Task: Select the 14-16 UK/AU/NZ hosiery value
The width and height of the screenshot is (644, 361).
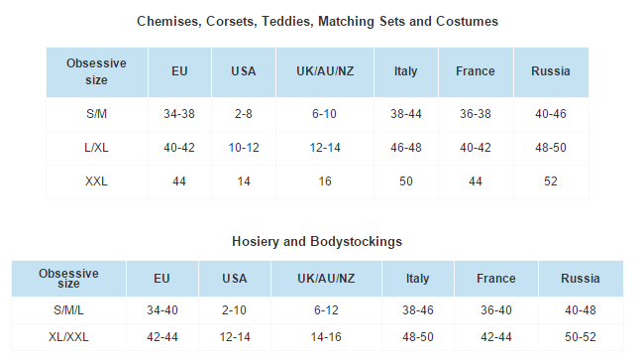Action: click(x=326, y=337)
